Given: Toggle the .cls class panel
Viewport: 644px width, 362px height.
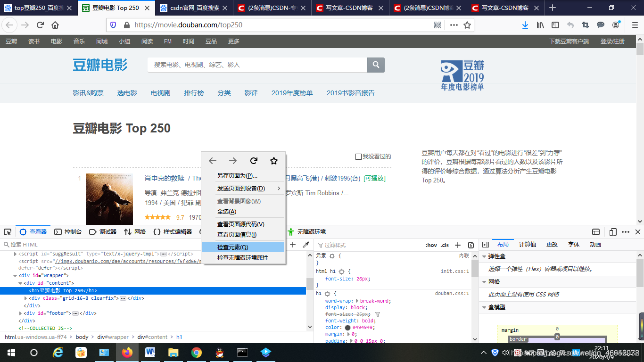Looking at the screenshot, I should (445, 245).
